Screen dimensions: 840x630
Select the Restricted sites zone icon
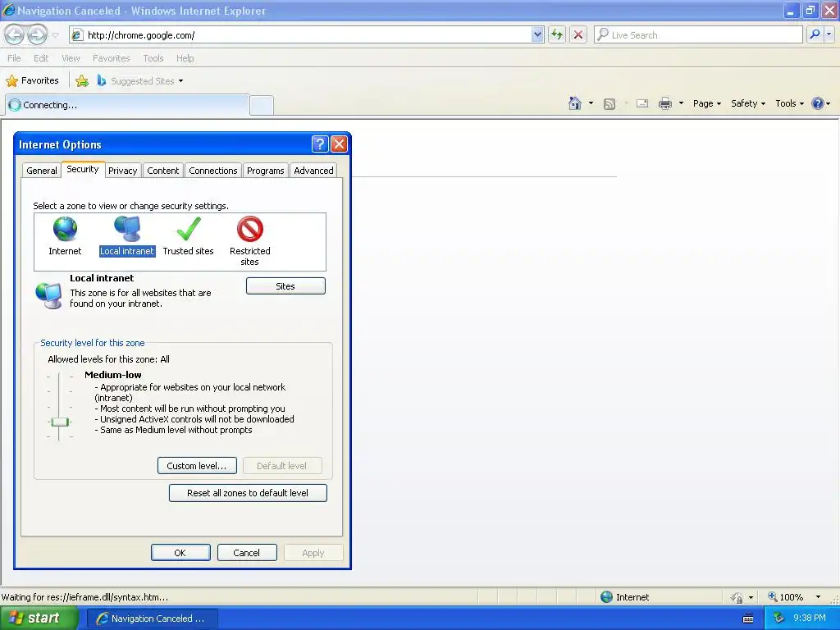point(249,229)
